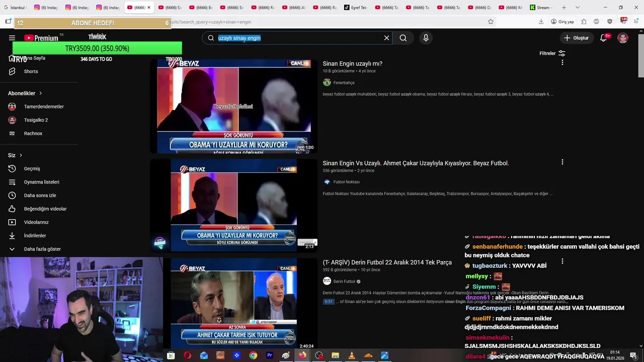Expand the Siz section chevron

tap(21, 155)
